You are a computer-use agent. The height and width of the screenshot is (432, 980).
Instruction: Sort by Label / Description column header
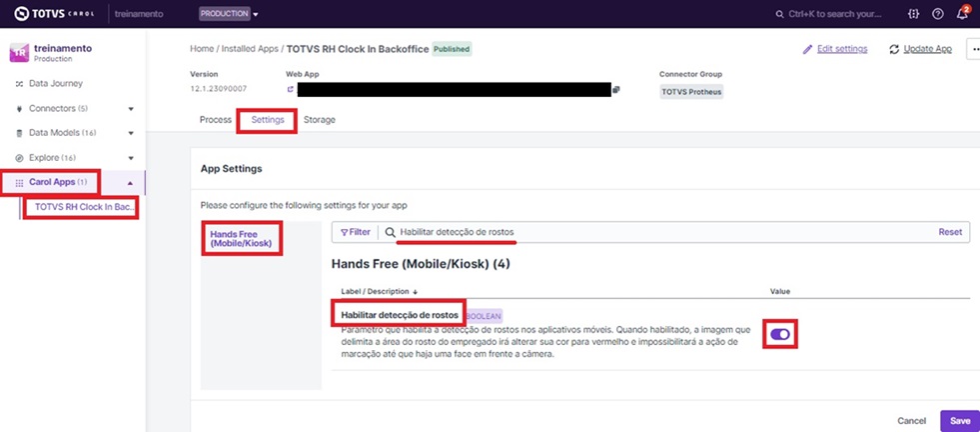click(379, 292)
